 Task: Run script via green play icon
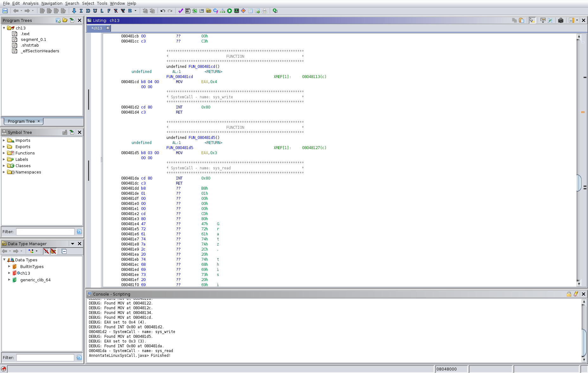[x=229, y=11]
